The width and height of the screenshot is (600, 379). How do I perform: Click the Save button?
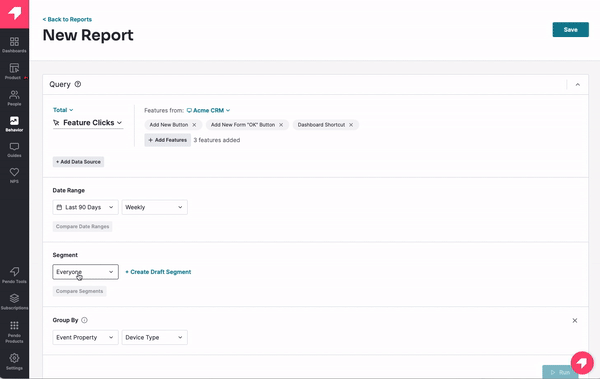click(571, 29)
